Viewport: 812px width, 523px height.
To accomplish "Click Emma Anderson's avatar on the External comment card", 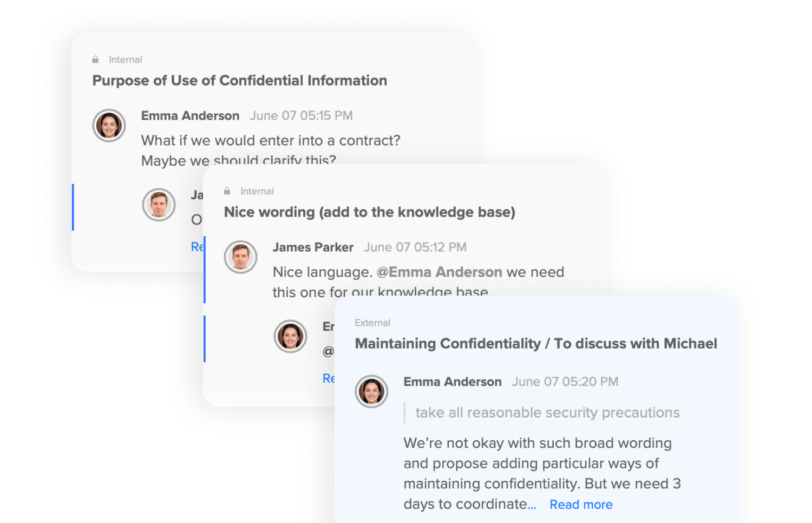I will [x=371, y=391].
